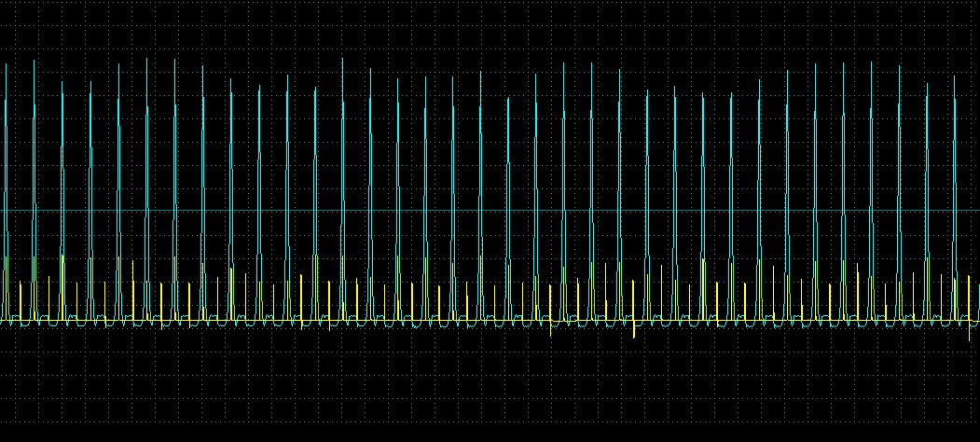Click the tallest cyan peak tip
980x442 pixels.
(x=342, y=59)
